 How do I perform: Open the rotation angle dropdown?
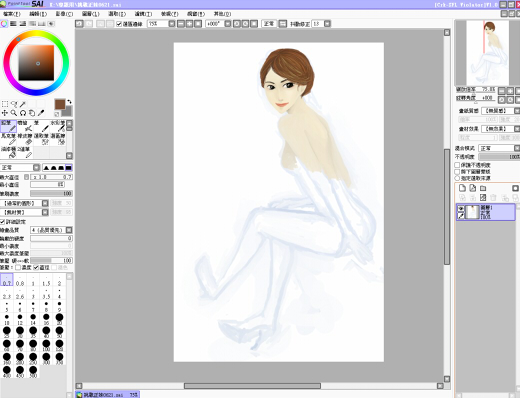(x=228, y=24)
